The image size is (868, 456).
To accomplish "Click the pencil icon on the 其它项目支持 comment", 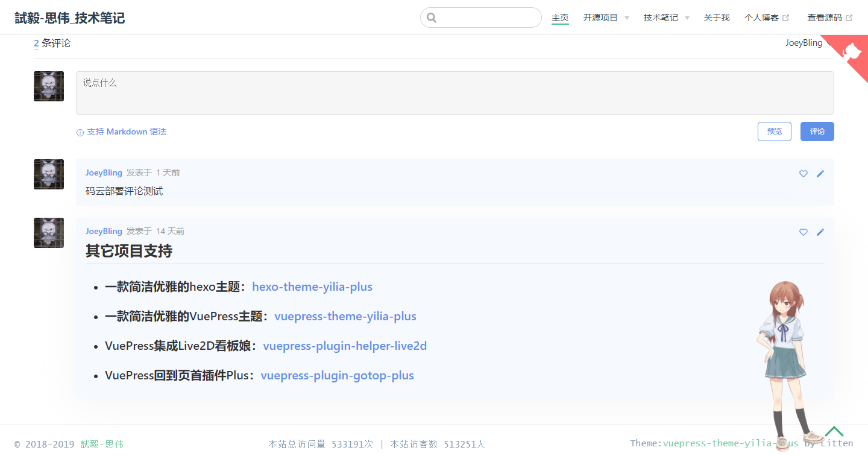I will click(820, 232).
